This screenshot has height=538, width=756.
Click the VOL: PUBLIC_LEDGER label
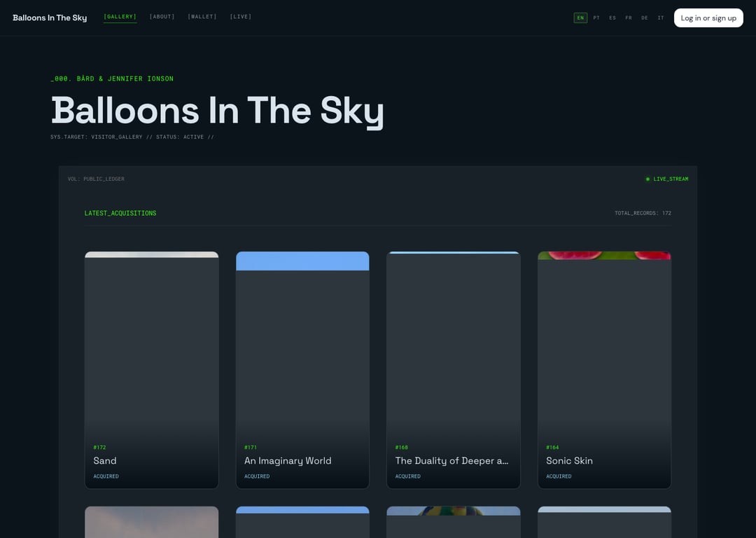(96, 179)
